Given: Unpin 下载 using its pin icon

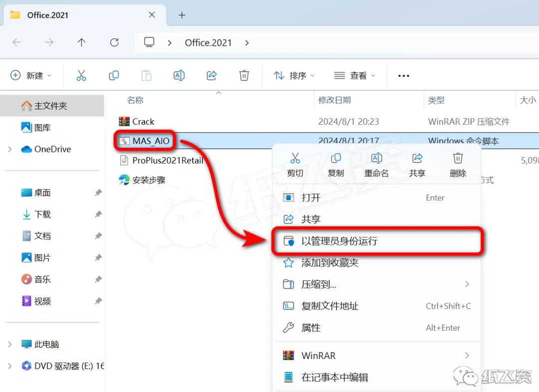Looking at the screenshot, I should (98, 214).
